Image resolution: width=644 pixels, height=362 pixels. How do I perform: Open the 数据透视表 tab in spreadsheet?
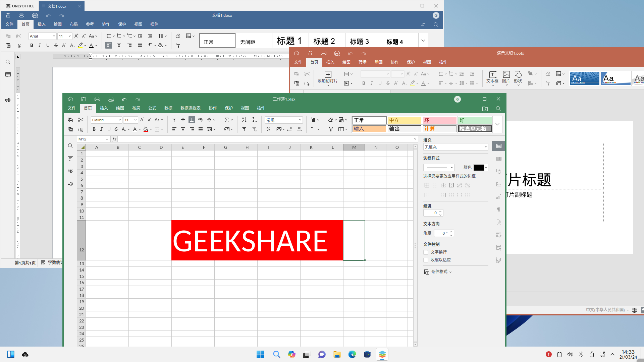(x=190, y=108)
